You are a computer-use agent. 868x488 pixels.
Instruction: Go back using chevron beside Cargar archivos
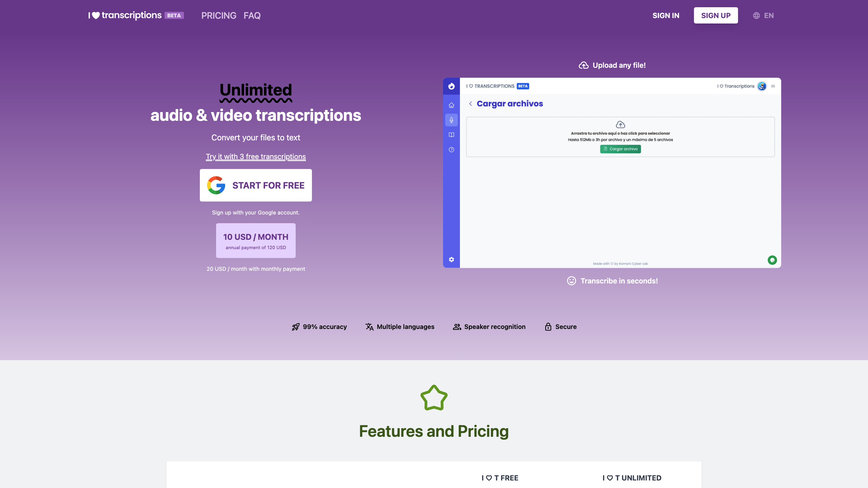(470, 104)
